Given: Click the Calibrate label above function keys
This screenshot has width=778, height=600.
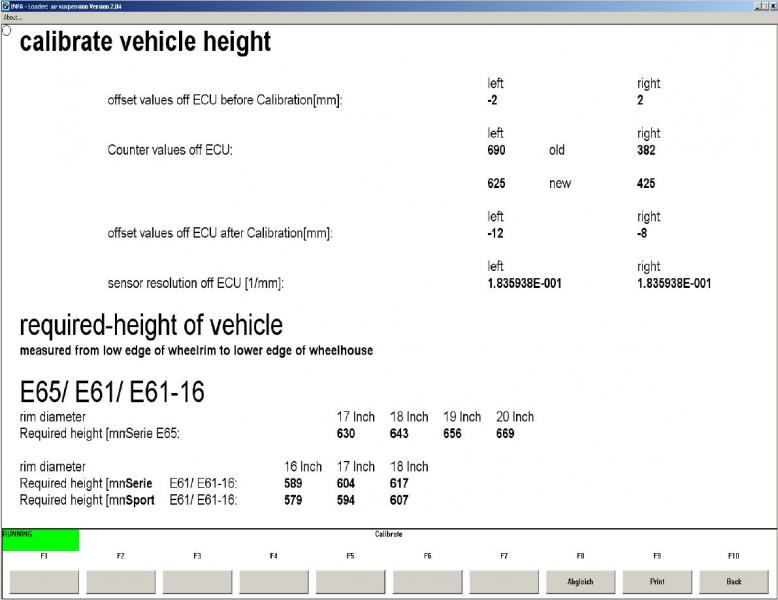Looking at the screenshot, I should pos(388,534).
